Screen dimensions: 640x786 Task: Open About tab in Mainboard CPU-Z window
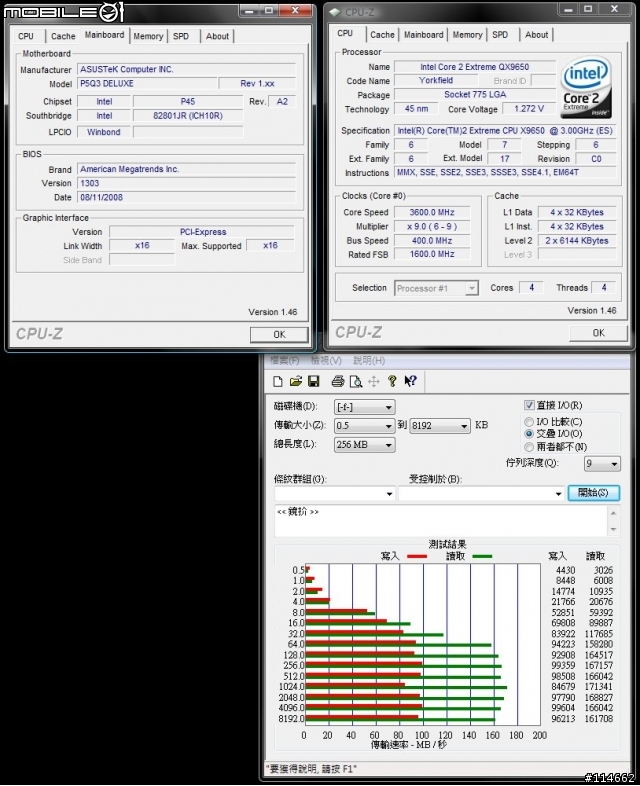click(x=217, y=36)
